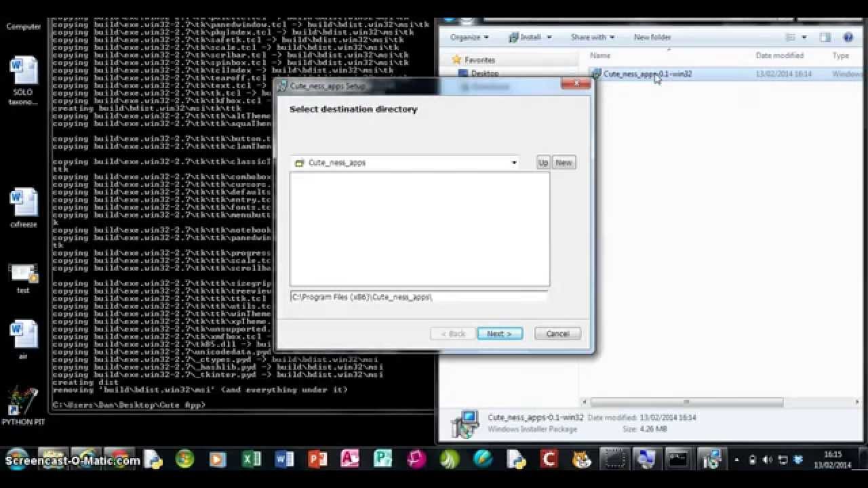
Task: Sort files by Date modified column
Action: (x=780, y=56)
